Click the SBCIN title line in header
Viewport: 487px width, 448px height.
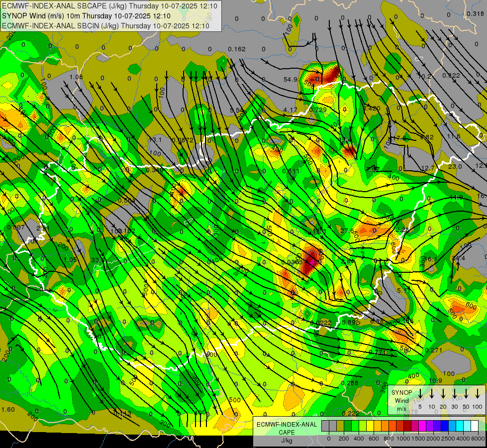105,26
